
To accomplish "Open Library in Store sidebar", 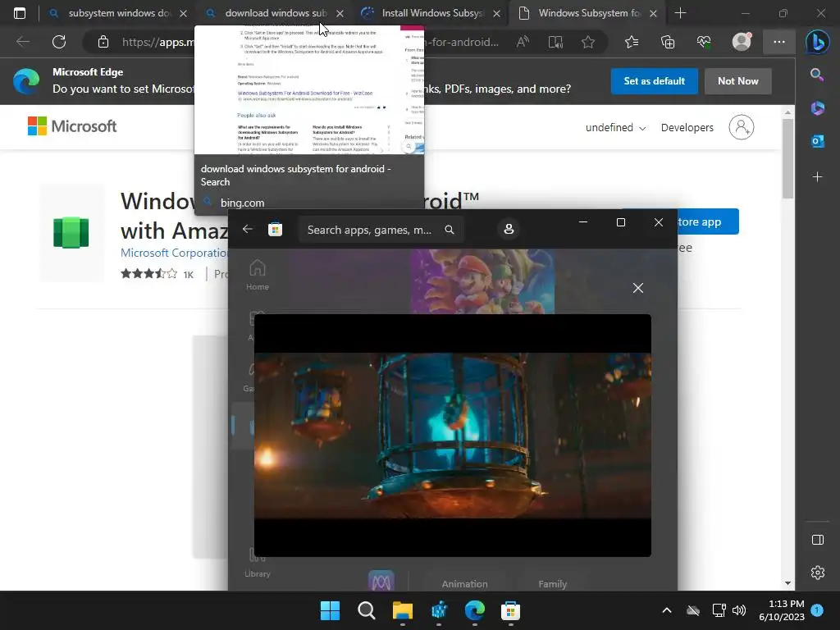I will pos(257,563).
